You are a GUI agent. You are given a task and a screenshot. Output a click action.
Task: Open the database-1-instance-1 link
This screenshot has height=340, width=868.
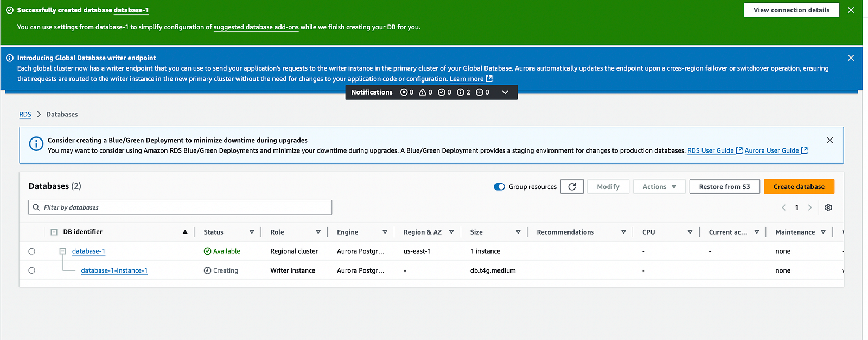114,270
